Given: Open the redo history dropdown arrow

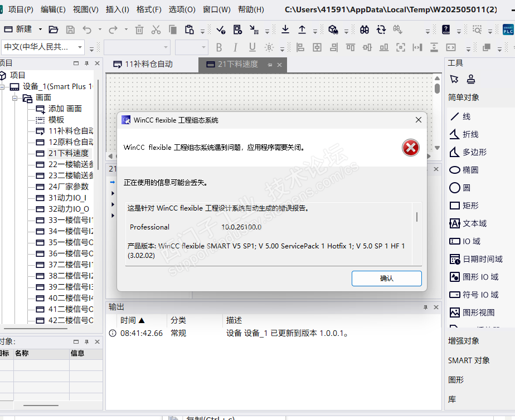Looking at the screenshot, I should click(x=126, y=30).
